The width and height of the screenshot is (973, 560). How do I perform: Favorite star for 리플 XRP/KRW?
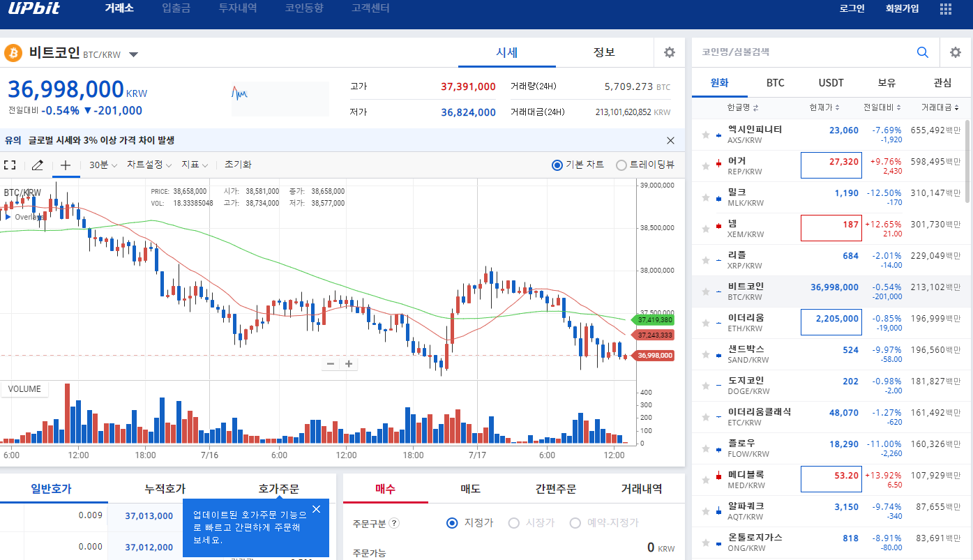pyautogui.click(x=706, y=260)
